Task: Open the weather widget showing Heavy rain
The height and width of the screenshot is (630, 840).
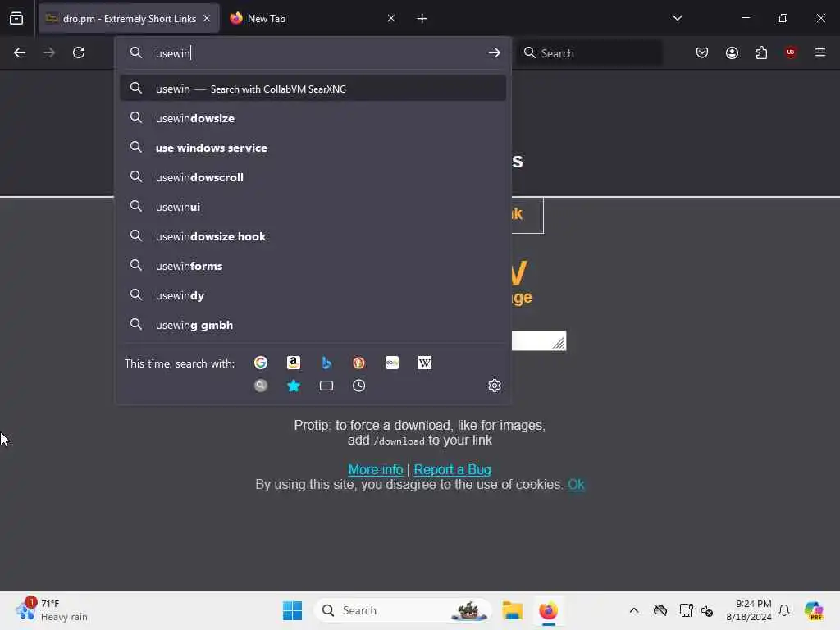Action: (x=52, y=610)
